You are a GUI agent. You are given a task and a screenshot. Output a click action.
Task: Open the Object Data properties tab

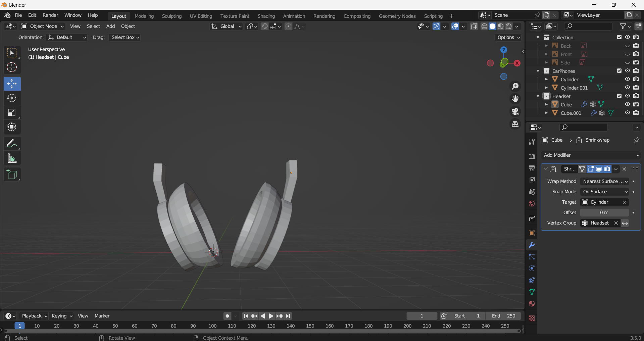coord(532,292)
